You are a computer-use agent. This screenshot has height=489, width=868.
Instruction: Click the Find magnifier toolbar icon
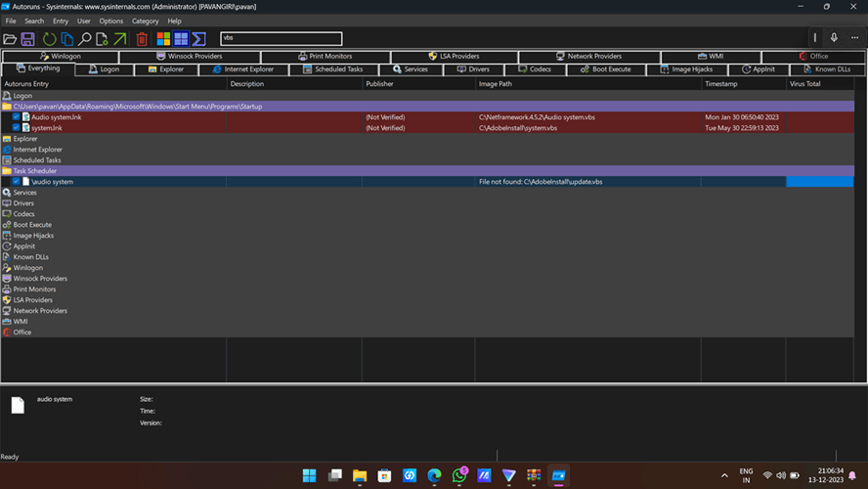[85, 39]
